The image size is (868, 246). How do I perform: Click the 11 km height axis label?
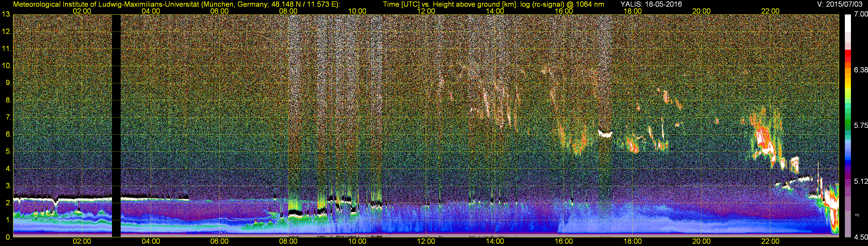pos(6,49)
